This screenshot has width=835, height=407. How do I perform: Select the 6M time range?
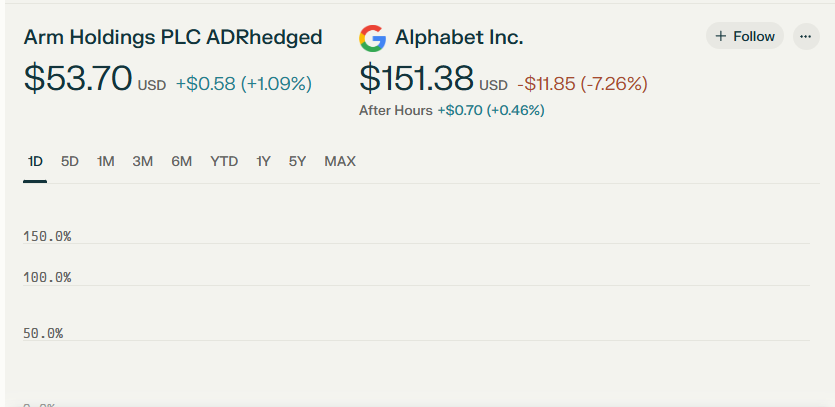click(x=182, y=161)
